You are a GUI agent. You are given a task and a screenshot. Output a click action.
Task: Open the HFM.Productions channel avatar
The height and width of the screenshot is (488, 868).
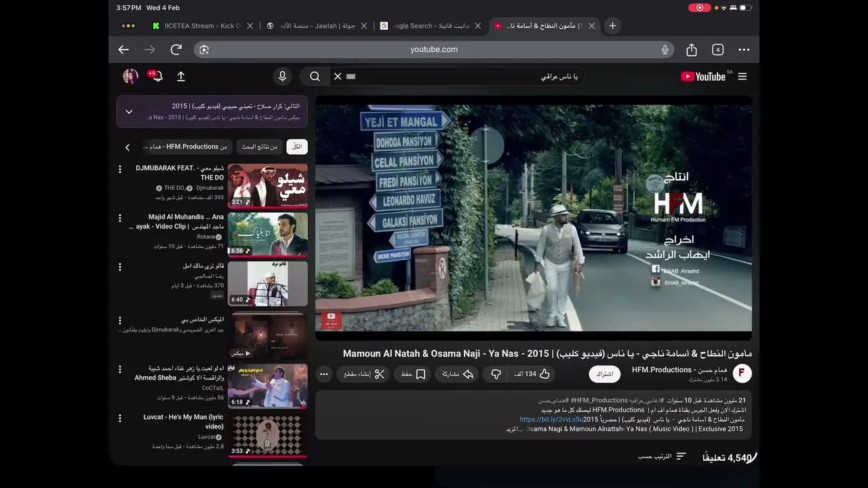pyautogui.click(x=743, y=373)
